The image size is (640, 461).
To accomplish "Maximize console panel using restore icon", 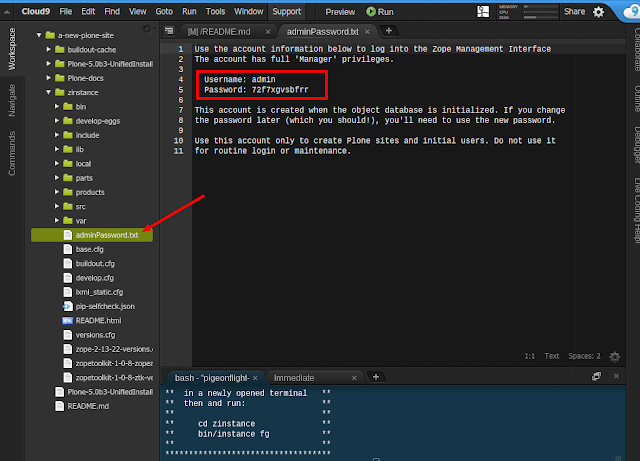I will pos(596,376).
